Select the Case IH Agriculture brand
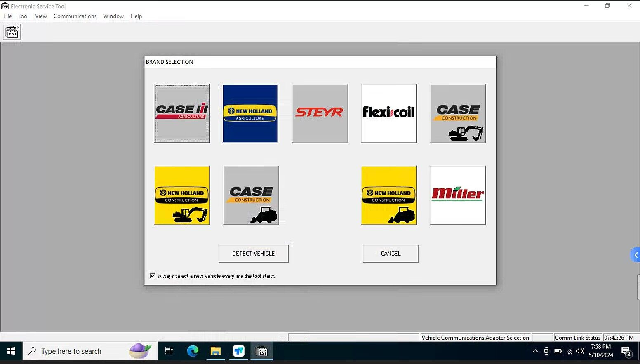640x364 pixels. pyautogui.click(x=182, y=113)
